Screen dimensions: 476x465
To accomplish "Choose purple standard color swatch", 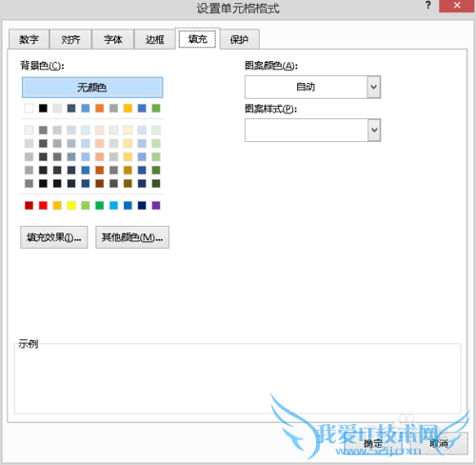I will [x=156, y=206].
